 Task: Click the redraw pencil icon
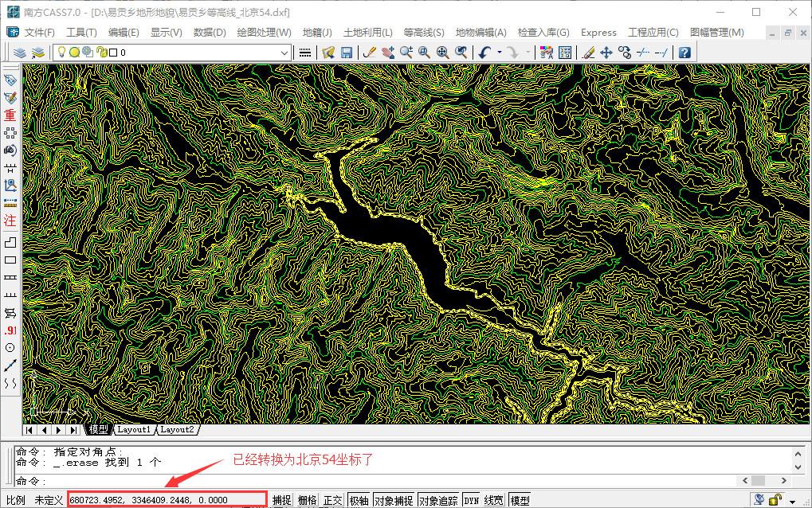(x=370, y=53)
